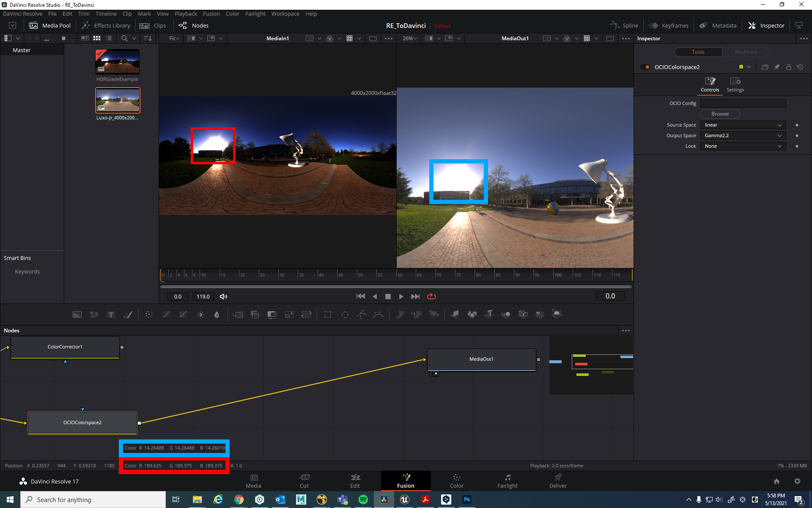Add a Matte Control tool from the toolbar
812x508 pixels.
pos(272,315)
